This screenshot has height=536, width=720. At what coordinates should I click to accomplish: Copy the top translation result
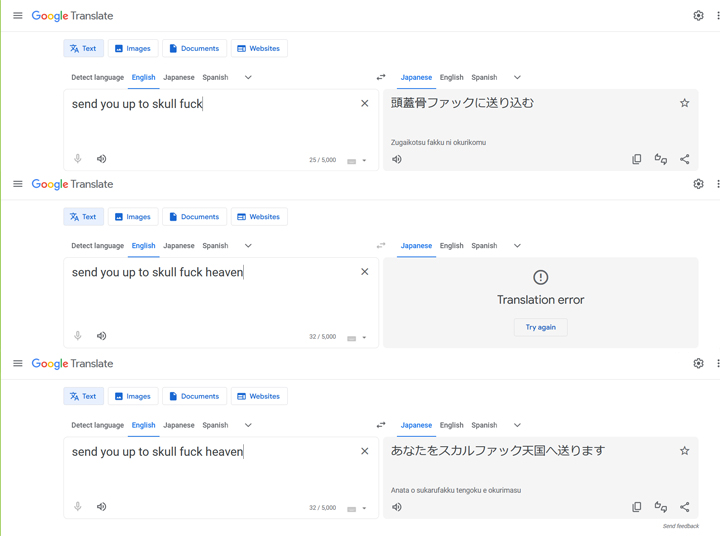coord(636,159)
